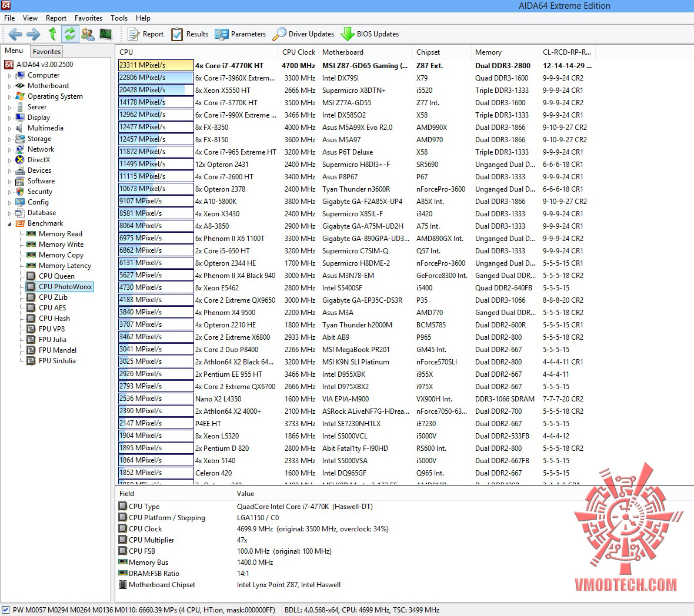Click the green up-arrow toolbar icon
The width and height of the screenshot is (694, 616).
coord(52,34)
